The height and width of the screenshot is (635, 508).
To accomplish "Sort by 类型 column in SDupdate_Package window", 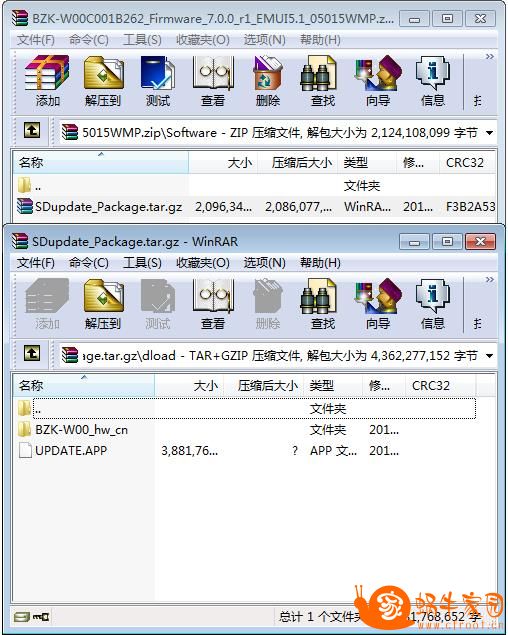I will 333,386.
